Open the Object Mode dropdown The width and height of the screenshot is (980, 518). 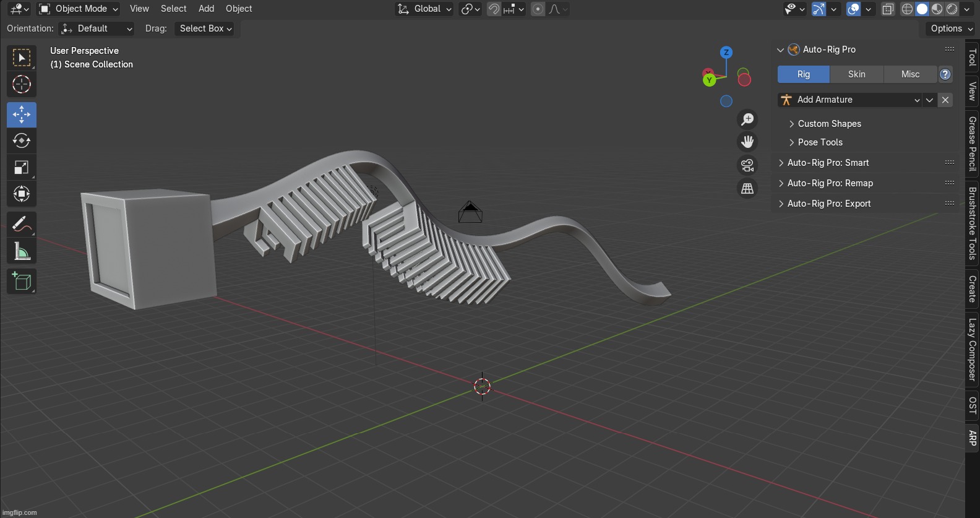pos(78,9)
